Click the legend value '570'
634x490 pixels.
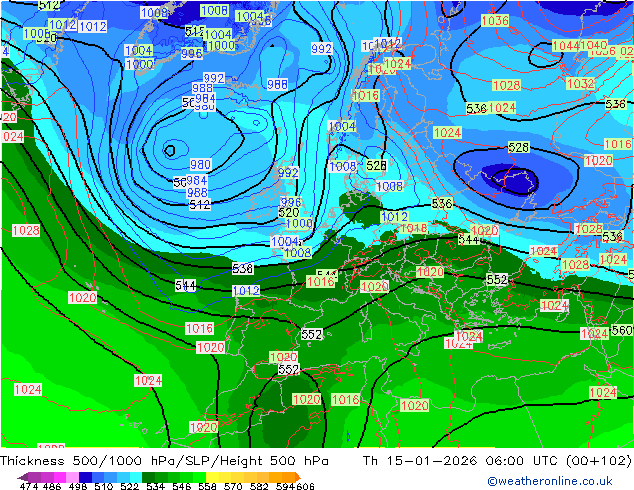(233, 486)
